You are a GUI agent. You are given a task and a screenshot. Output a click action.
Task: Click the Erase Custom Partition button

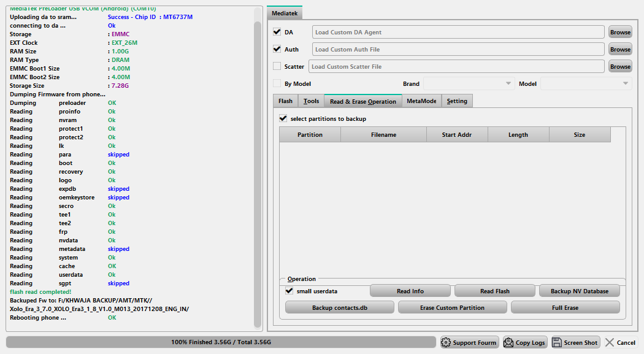coord(452,307)
